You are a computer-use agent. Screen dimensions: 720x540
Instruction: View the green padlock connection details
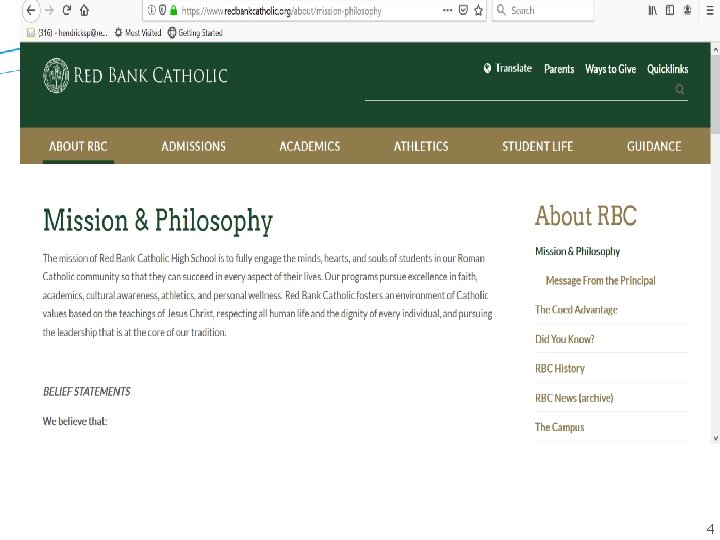click(x=174, y=10)
